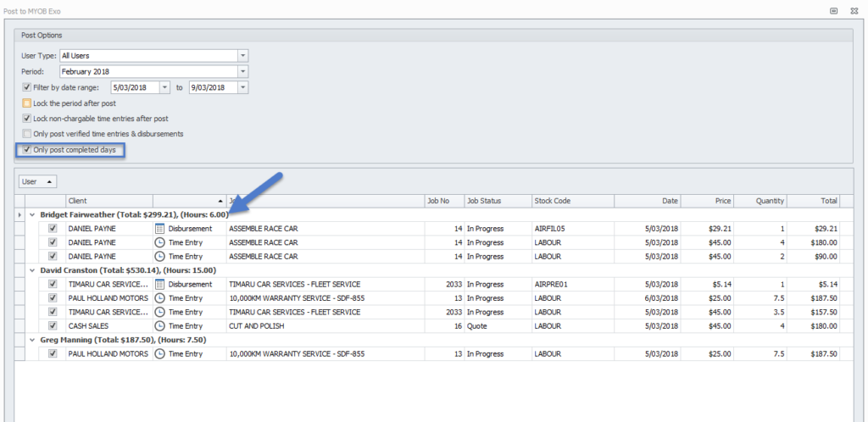
Task: Sort by the Quantity column header
Action: [760, 202]
